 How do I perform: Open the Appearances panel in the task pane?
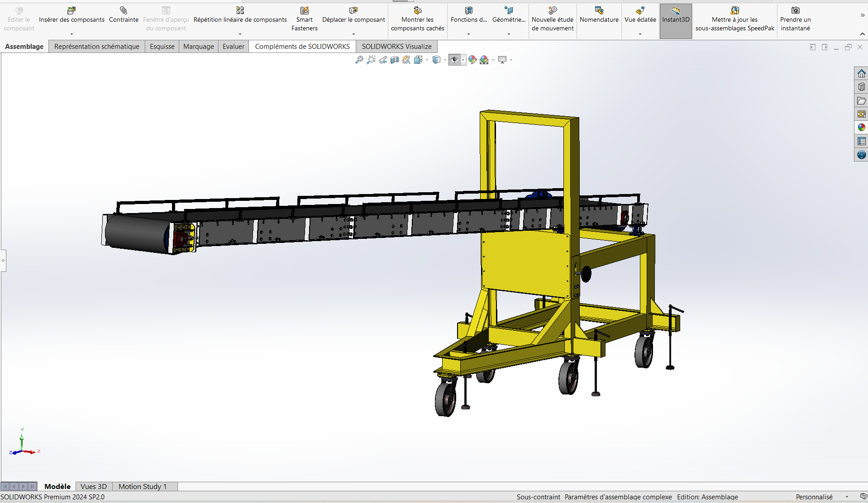point(862,127)
